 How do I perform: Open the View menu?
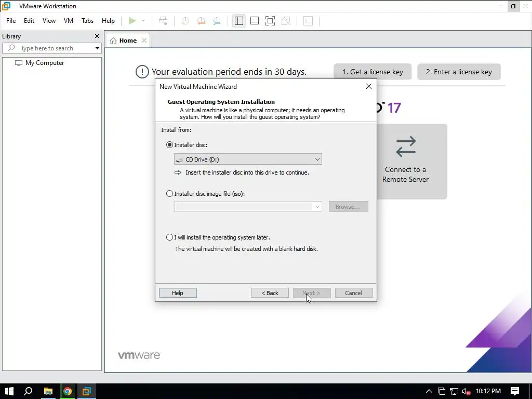tap(49, 21)
